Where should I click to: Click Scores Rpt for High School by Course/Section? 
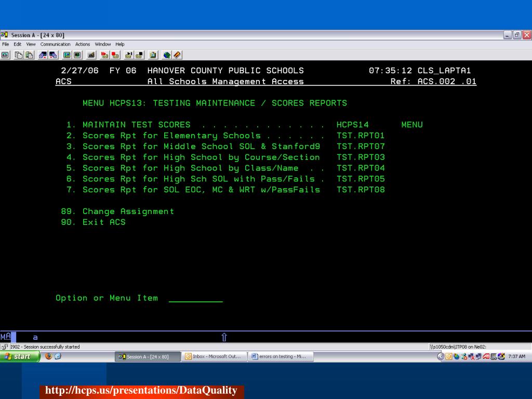coord(201,157)
